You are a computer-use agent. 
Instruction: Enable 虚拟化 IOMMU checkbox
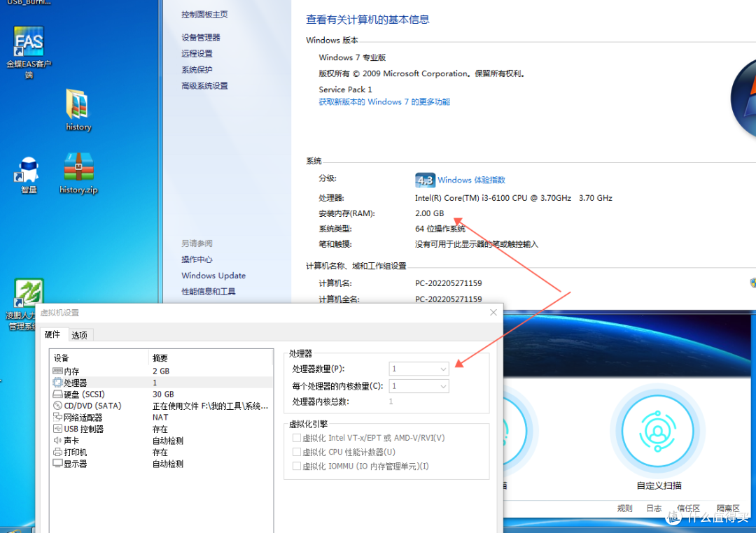click(297, 466)
